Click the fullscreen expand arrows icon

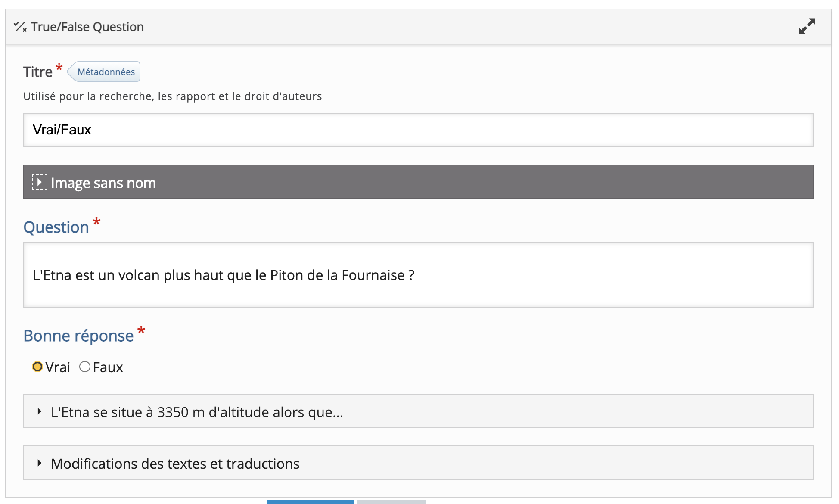tap(807, 26)
